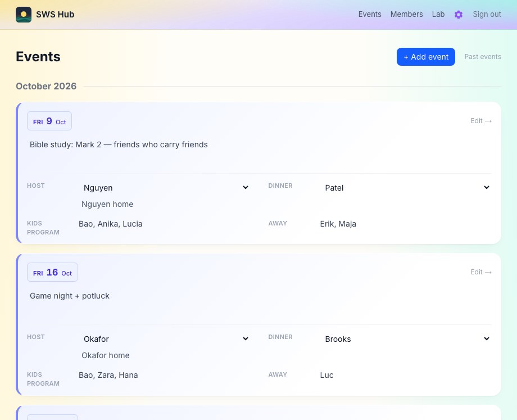Image resolution: width=517 pixels, height=420 pixels.
Task: Sign out of SWS Hub
Action: [x=487, y=14]
